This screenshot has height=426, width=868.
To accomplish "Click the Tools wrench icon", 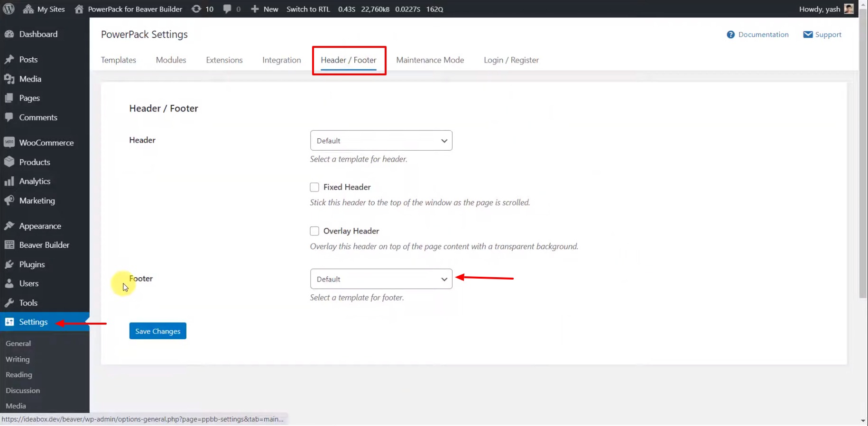I will click(x=9, y=303).
